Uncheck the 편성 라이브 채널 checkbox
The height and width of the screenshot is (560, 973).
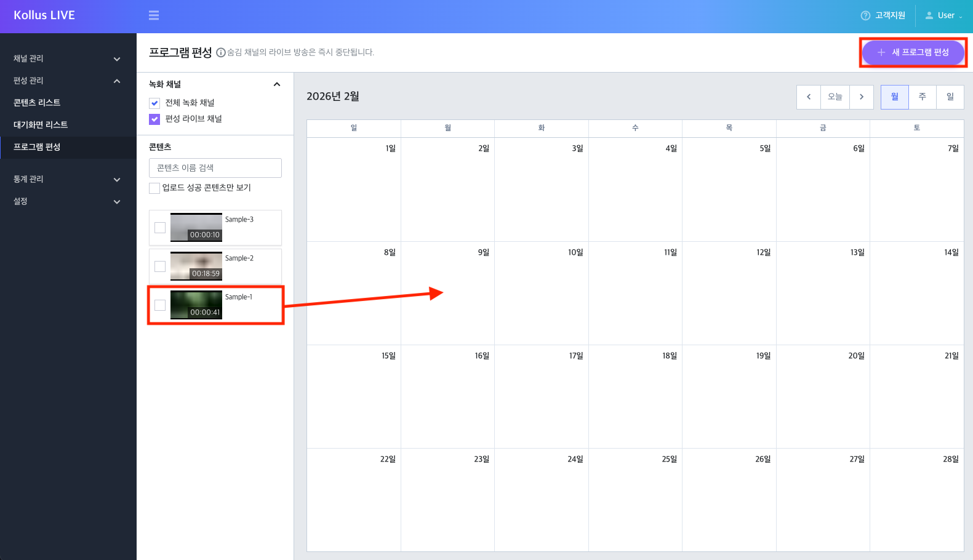coord(154,119)
